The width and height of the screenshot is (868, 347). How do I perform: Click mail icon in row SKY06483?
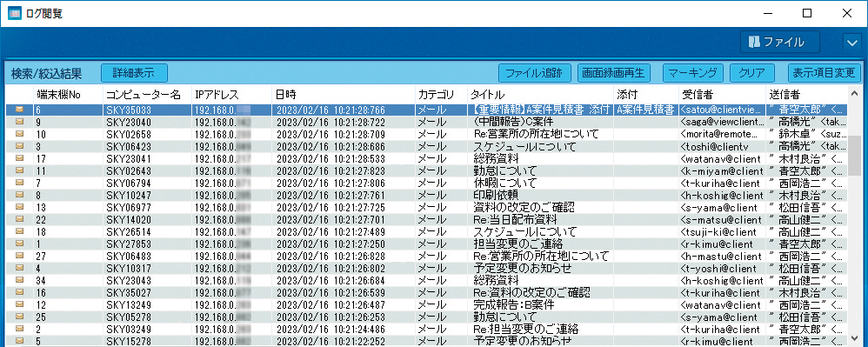[x=19, y=255]
